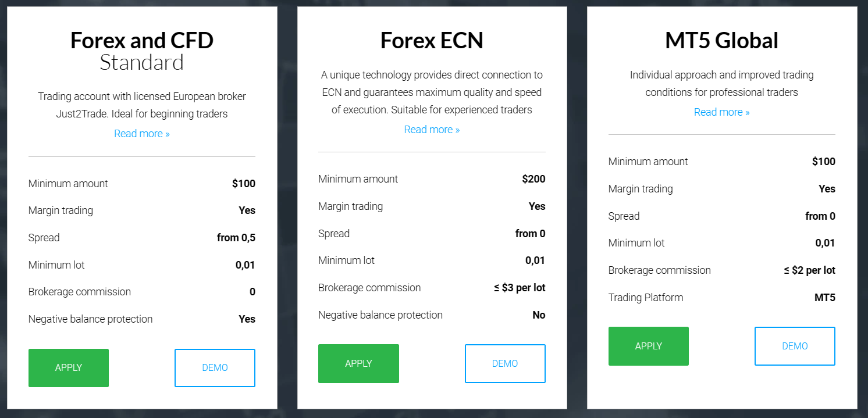Click Read more link under MT5 Global

click(721, 112)
